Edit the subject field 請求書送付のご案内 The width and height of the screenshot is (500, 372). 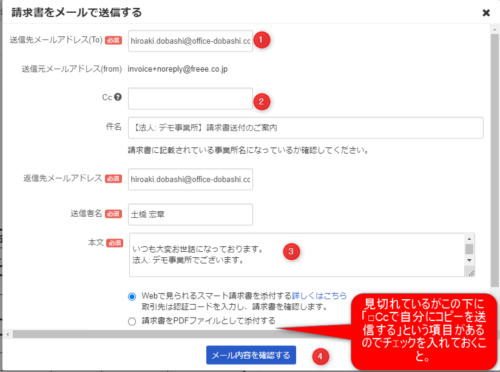pos(306,128)
